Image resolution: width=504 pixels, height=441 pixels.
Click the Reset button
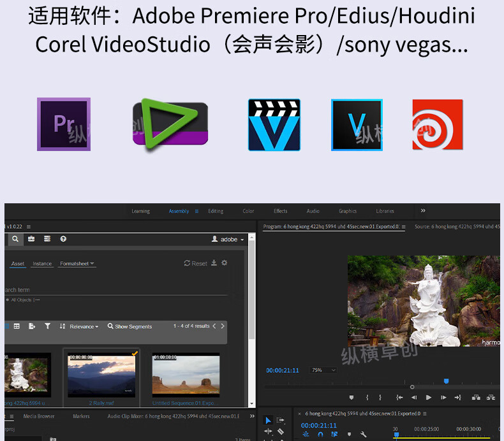(x=196, y=263)
